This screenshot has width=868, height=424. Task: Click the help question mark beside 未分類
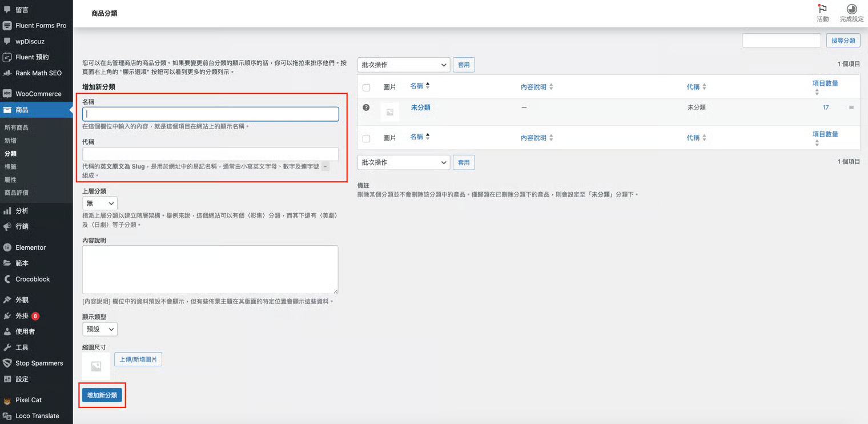click(366, 107)
